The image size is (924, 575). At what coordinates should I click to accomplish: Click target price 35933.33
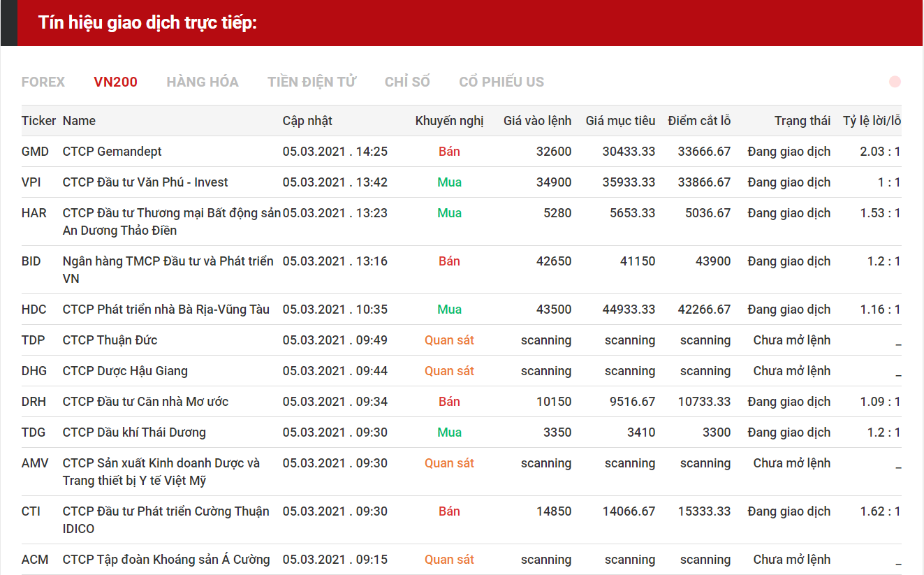pyautogui.click(x=629, y=182)
